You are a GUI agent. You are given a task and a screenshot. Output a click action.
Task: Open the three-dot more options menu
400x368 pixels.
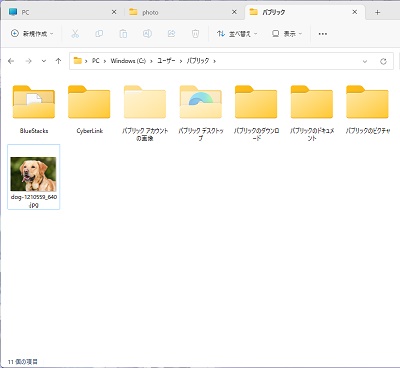click(x=323, y=34)
